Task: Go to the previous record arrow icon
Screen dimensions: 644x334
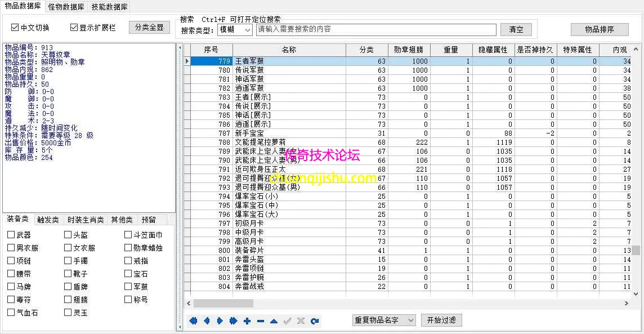Action: pos(207,320)
